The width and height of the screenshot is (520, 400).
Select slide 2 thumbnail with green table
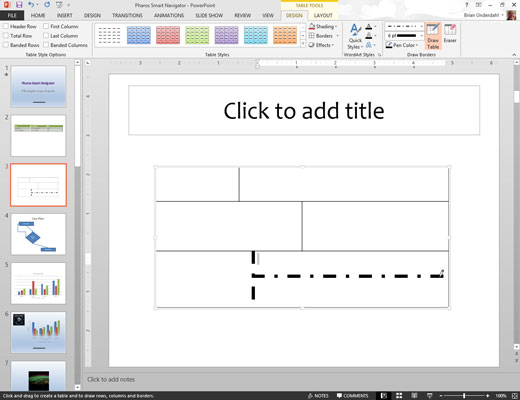(38, 136)
